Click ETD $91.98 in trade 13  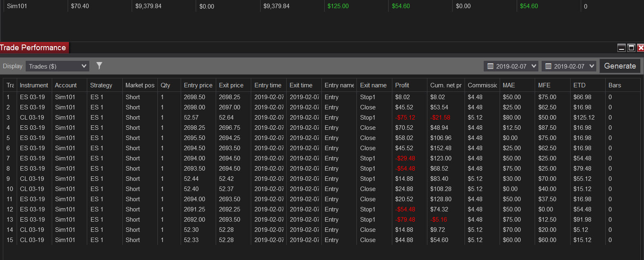582,220
